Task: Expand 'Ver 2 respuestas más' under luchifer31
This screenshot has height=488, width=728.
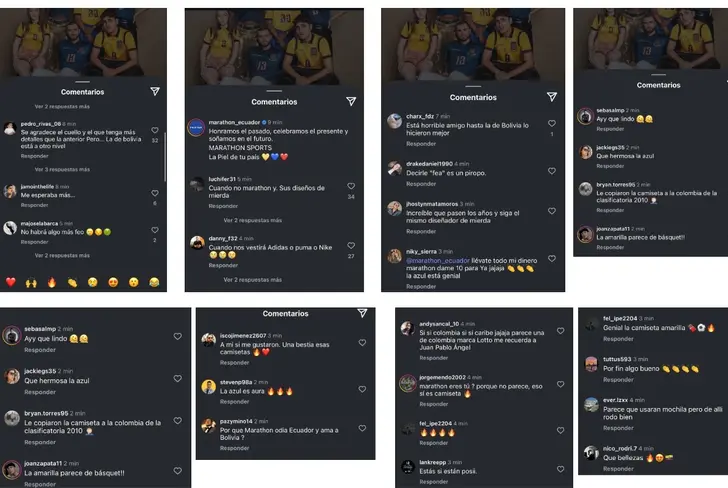Action: (253, 220)
